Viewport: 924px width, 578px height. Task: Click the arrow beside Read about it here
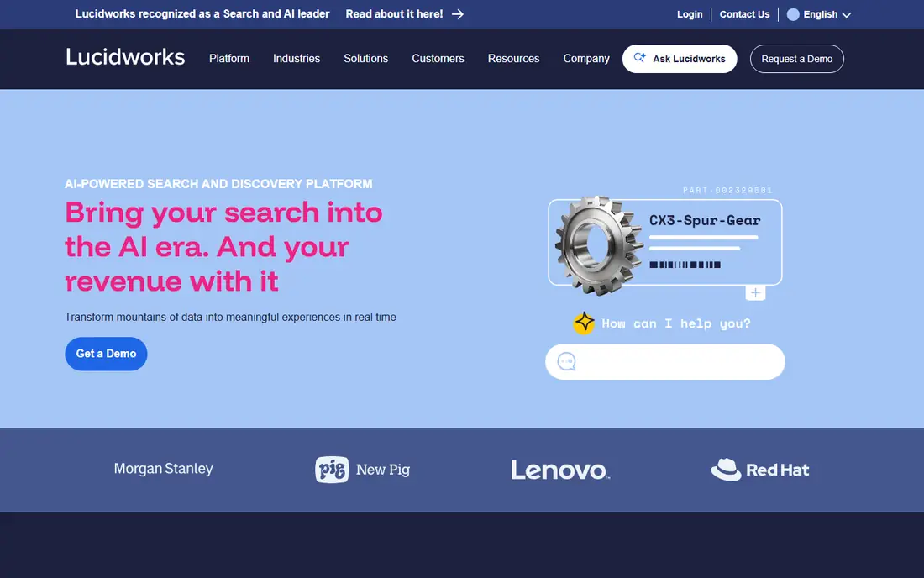[x=457, y=14]
